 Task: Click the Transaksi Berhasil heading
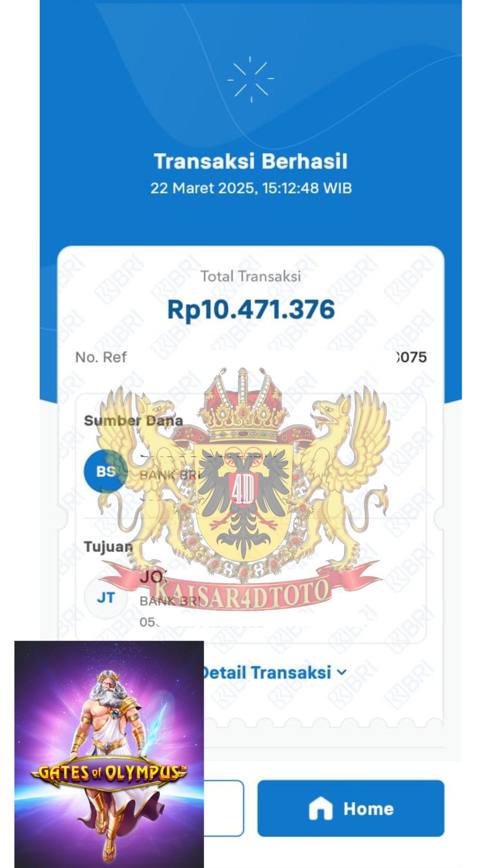pyautogui.click(x=251, y=161)
